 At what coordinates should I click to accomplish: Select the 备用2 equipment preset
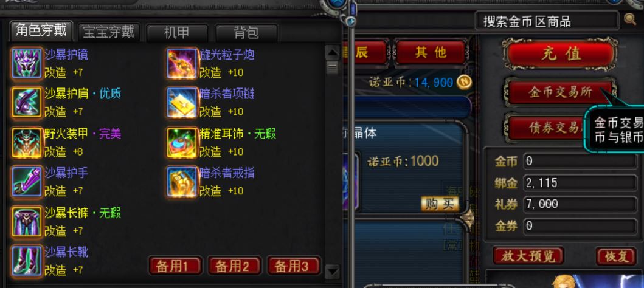pos(234,266)
